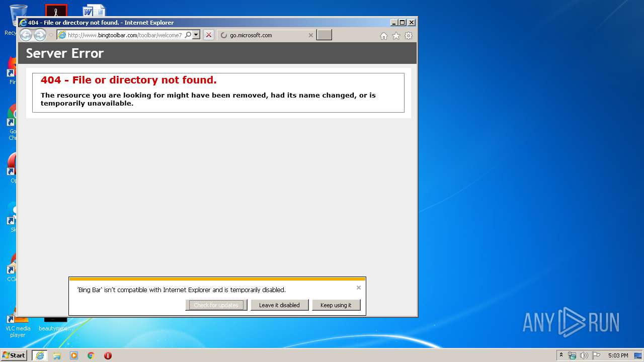Screen dimensions: 644x362
Task: Click the Check for updates button
Action: click(x=216, y=305)
